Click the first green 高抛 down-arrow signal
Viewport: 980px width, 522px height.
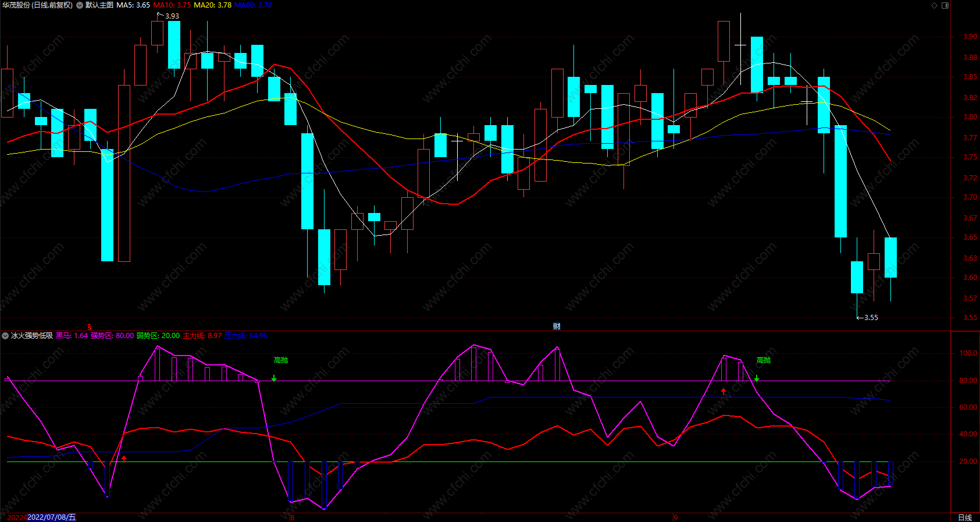click(x=274, y=378)
